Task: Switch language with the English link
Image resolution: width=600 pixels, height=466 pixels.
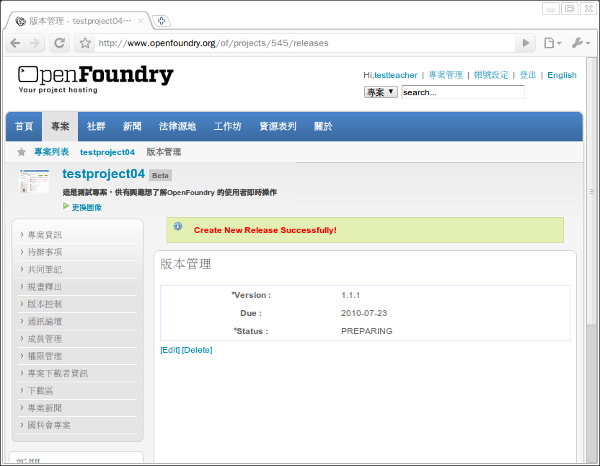Action: (562, 75)
